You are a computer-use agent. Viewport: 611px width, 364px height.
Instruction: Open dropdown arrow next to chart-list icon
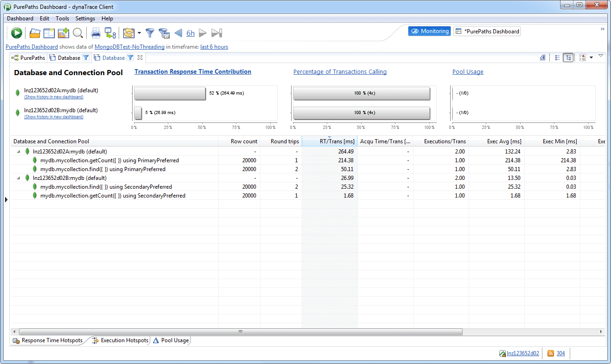coord(591,58)
